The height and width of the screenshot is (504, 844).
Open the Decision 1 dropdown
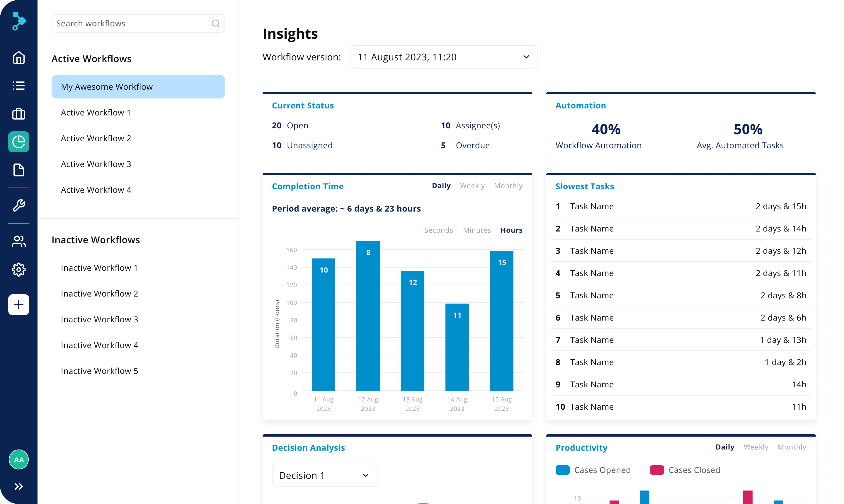click(324, 475)
